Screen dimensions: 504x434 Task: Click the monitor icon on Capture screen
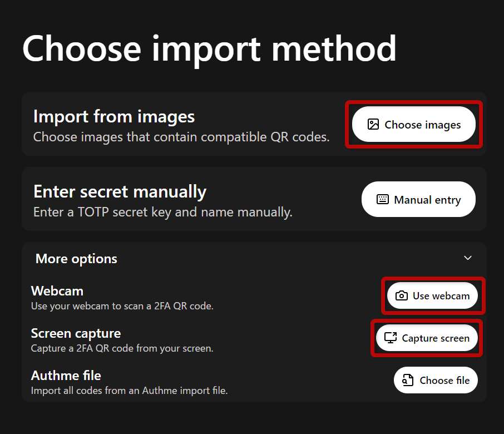coord(391,338)
